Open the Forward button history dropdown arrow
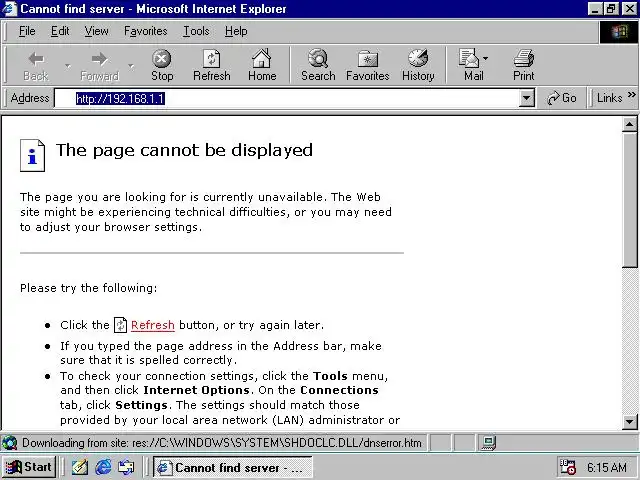 tap(131, 65)
